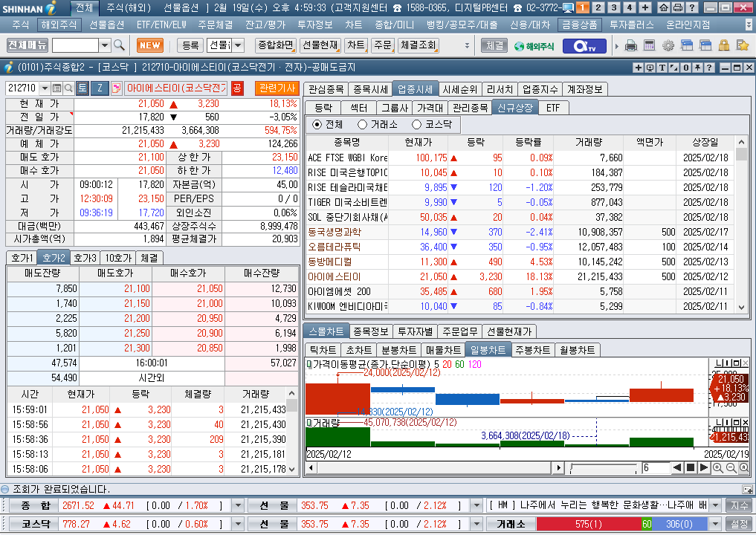The width and height of the screenshot is (756, 535).
Task: Switch to the ETF tab in the sector panel
Action: tap(553, 108)
